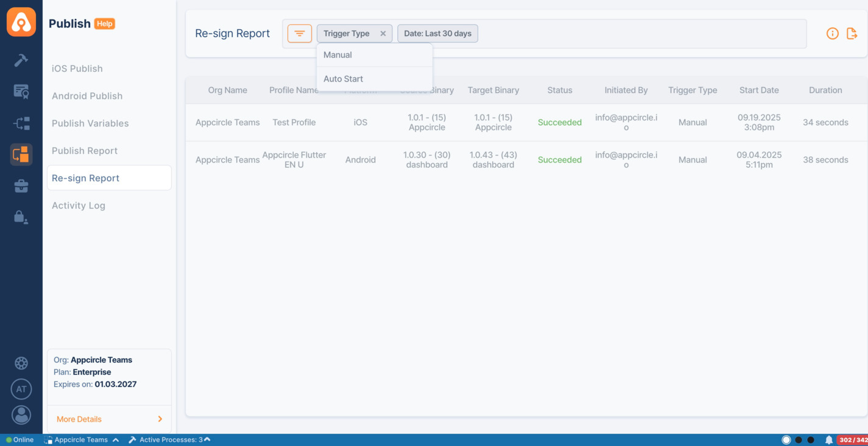Open the Enterprise App Store briefcase icon
This screenshot has width=868, height=446.
click(21, 186)
